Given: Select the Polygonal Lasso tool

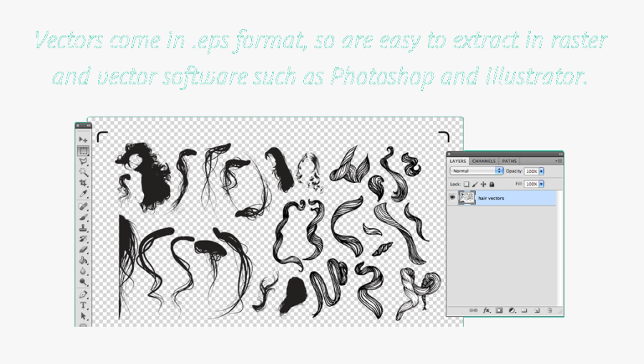Looking at the screenshot, I should (x=83, y=162).
